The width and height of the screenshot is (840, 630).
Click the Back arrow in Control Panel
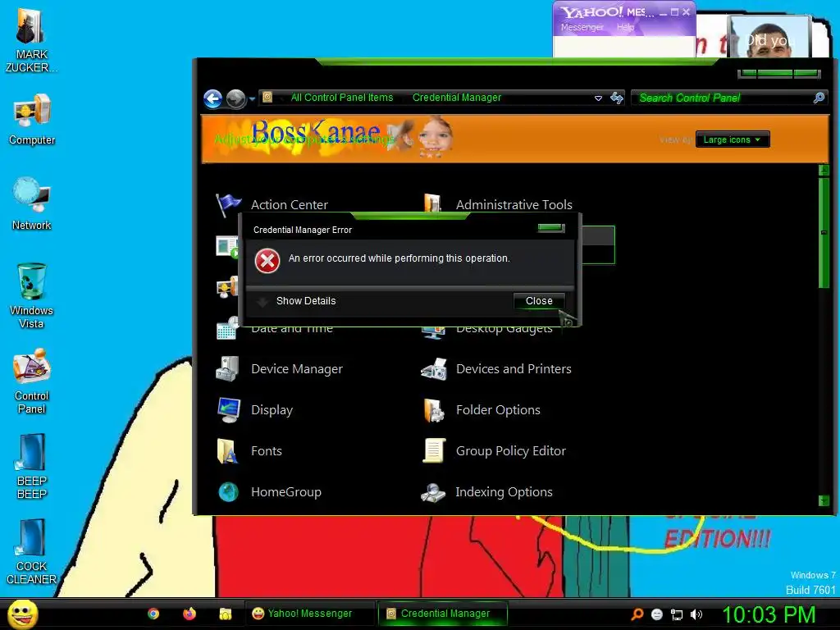(x=213, y=98)
